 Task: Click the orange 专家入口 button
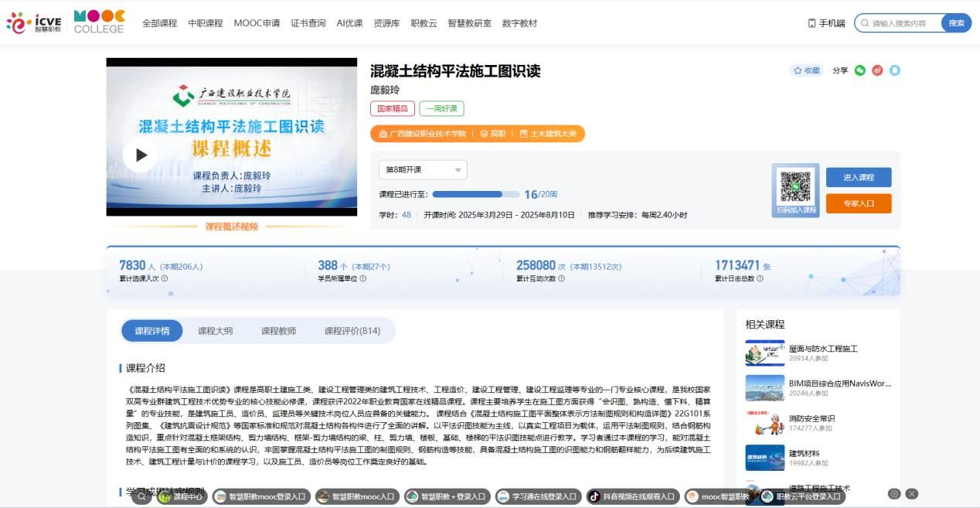[x=858, y=203]
